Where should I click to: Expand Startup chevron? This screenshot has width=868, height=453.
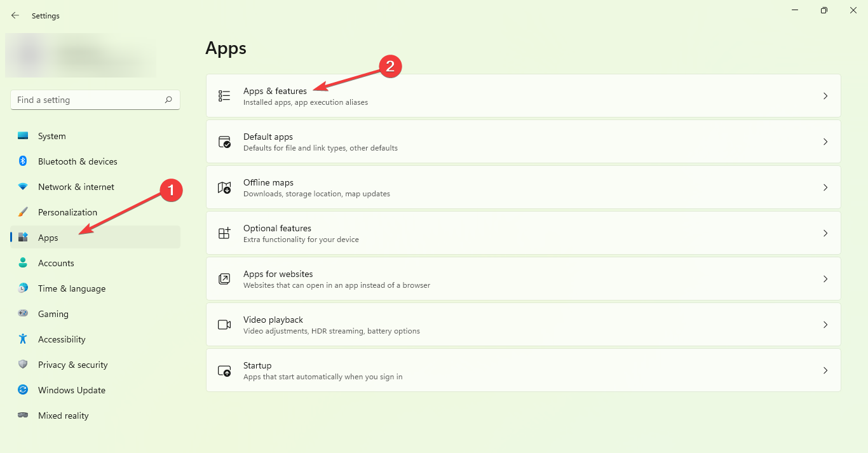pos(825,370)
